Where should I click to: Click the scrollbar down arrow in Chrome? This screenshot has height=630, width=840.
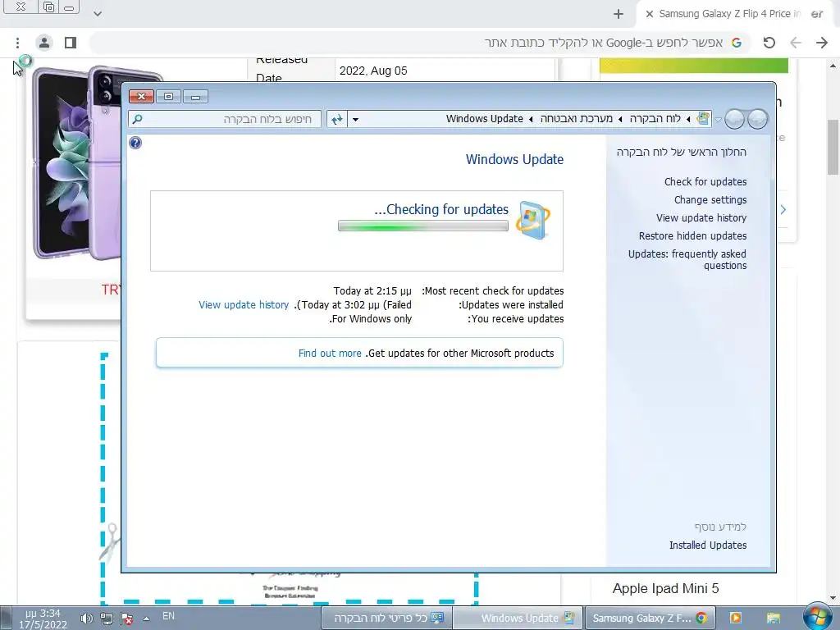click(833, 598)
